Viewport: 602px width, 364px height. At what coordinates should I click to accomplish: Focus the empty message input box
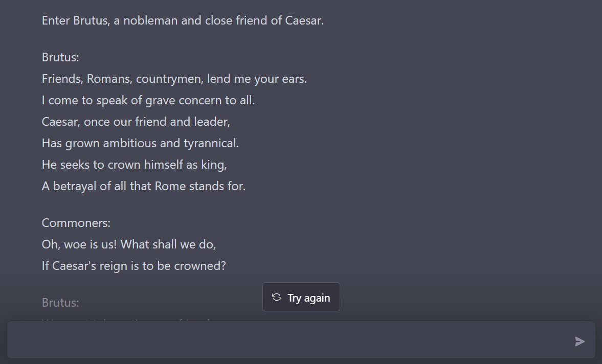(x=286, y=341)
